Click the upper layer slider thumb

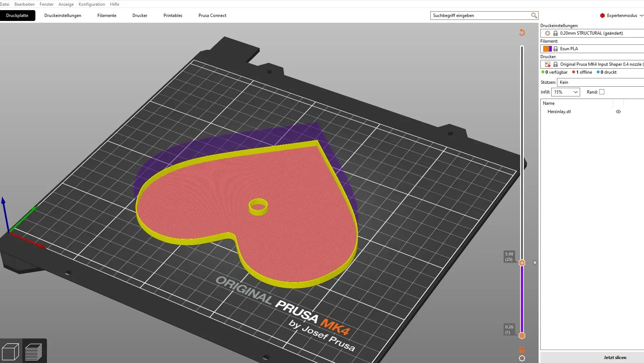[x=522, y=263]
